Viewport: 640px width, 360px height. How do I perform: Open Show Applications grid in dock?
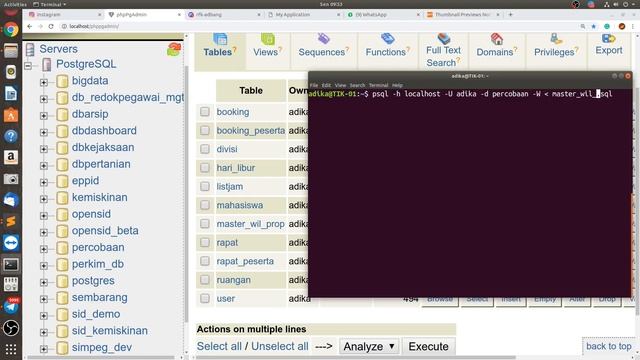pyautogui.click(x=11, y=349)
